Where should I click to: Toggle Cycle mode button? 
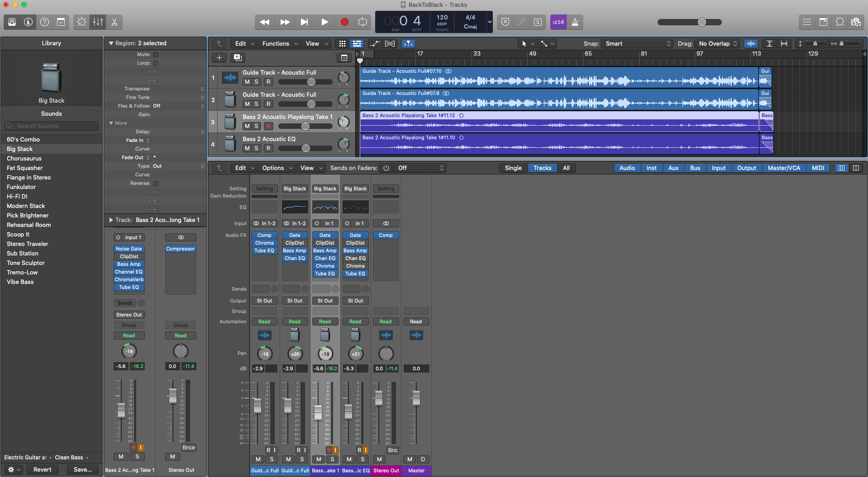(x=362, y=22)
